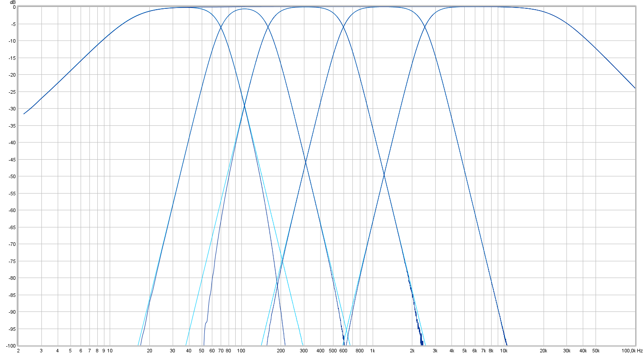Viewport: 644px width, 355px height.
Task: Select the "-75" dB tick label
Action: coord(12,261)
